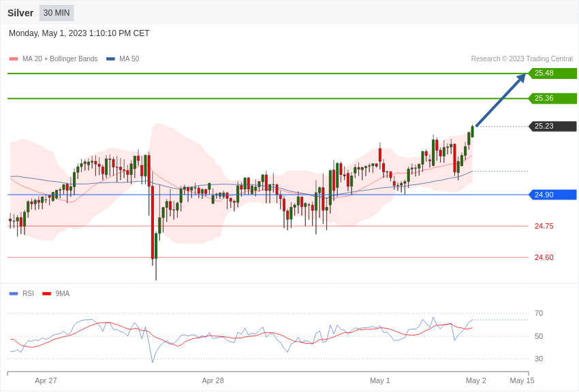Select the May 1 date axis label

379,380
